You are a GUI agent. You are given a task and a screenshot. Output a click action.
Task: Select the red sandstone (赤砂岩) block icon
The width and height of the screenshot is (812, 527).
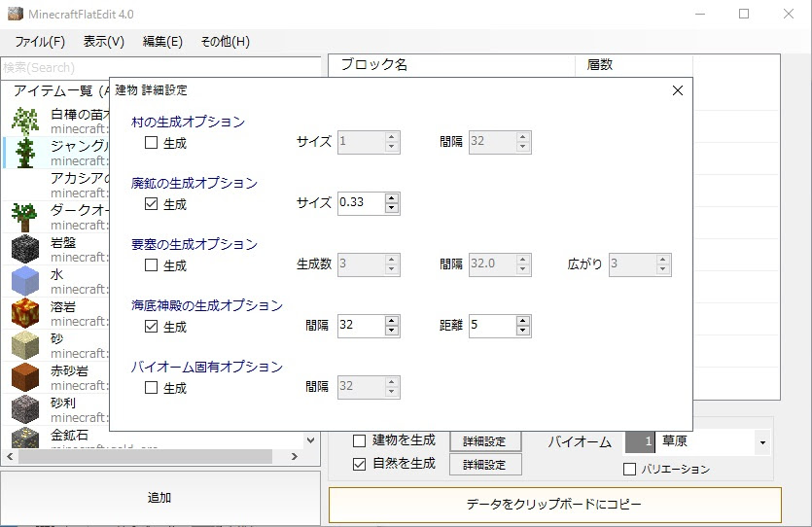click(25, 377)
